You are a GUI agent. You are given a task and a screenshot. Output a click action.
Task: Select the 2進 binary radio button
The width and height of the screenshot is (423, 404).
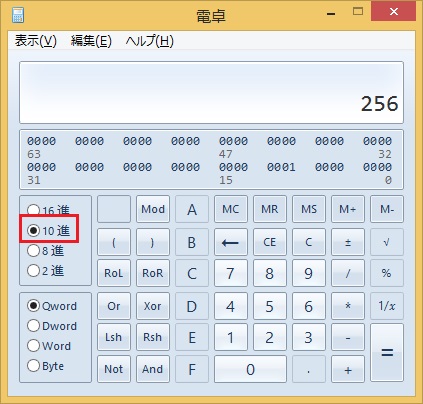click(x=46, y=271)
